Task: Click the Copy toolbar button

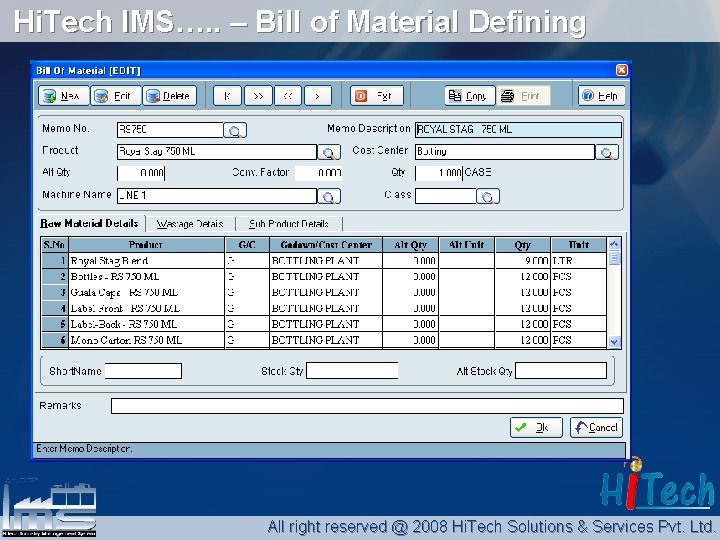Action: [470, 96]
